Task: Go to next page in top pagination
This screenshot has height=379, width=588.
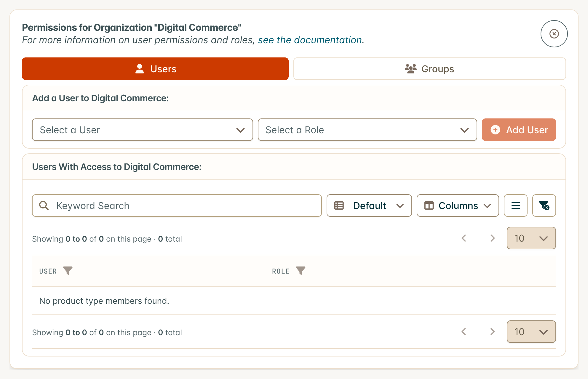Action: (492, 238)
